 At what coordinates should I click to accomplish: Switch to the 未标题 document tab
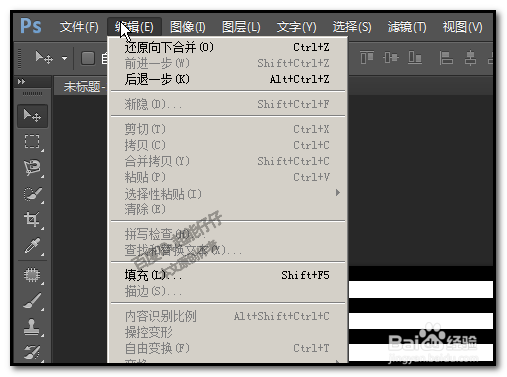81,86
